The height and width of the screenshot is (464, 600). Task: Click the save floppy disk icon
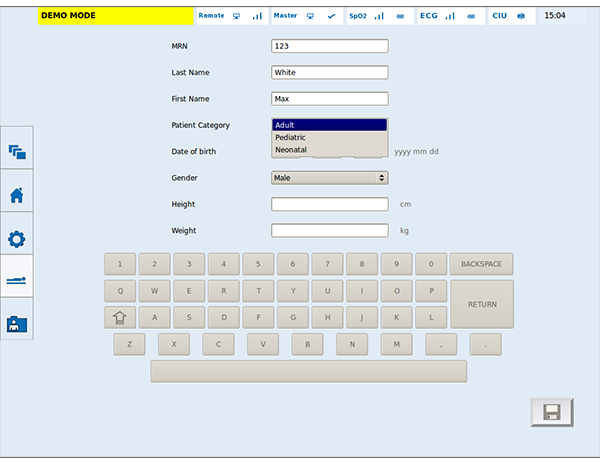[552, 412]
